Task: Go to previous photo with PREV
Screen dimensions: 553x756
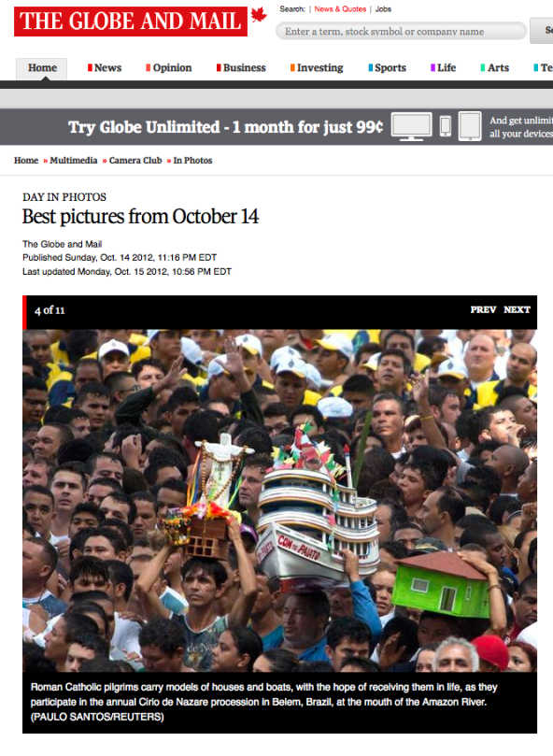Action: [x=483, y=310]
